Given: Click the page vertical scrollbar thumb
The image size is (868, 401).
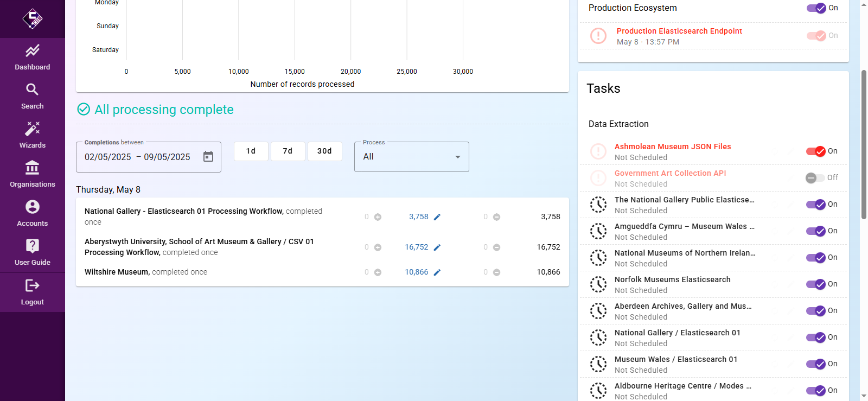Looking at the screenshot, I should pos(864,144).
